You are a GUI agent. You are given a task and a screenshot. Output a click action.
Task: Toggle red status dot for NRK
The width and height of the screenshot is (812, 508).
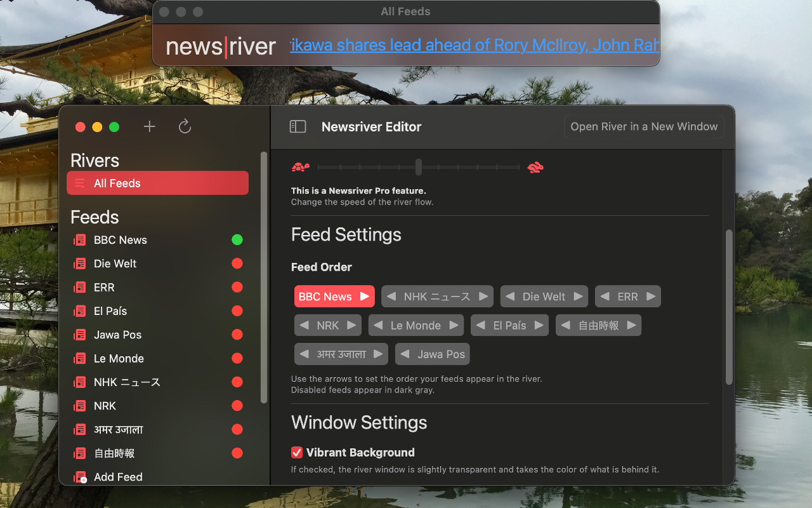coord(237,406)
